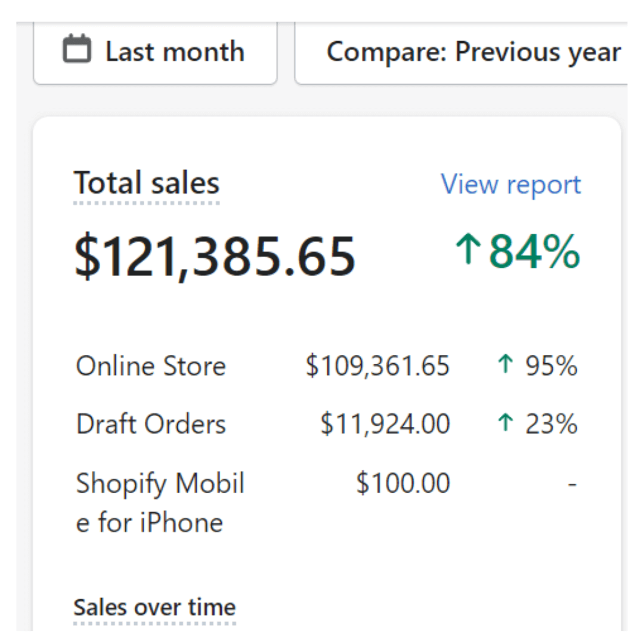Click the $109,361.65 Online Store amount
The width and height of the screenshot is (644, 644).
(x=377, y=366)
